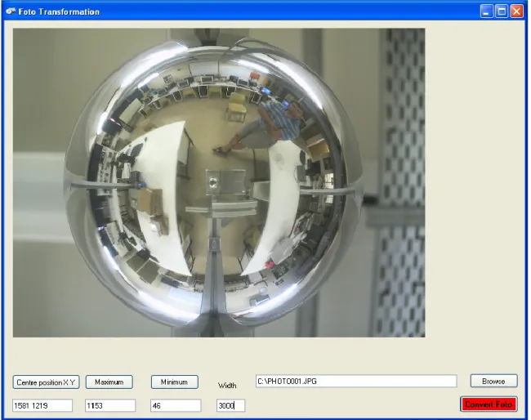This screenshot has height=420, width=531.
Task: Click the Width label
Action: click(x=227, y=386)
